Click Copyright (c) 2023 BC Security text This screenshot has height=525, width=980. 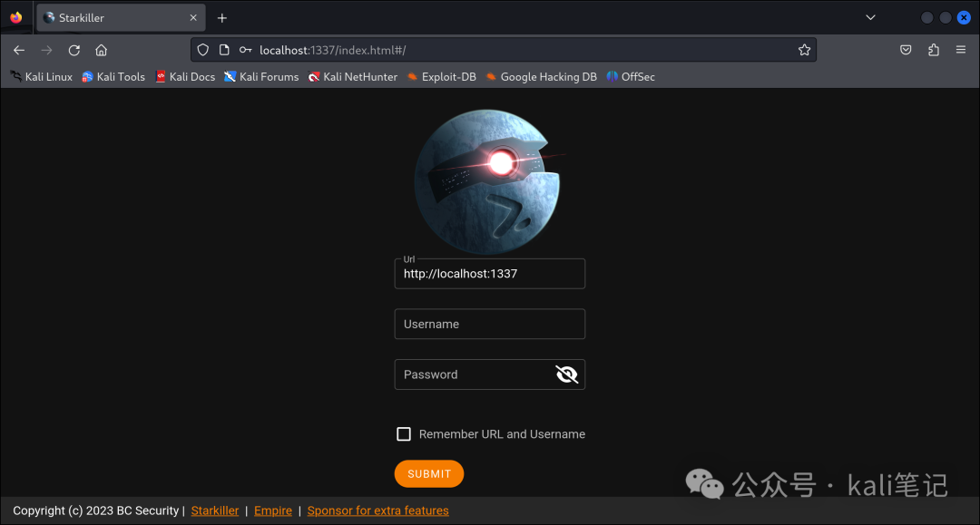click(95, 510)
